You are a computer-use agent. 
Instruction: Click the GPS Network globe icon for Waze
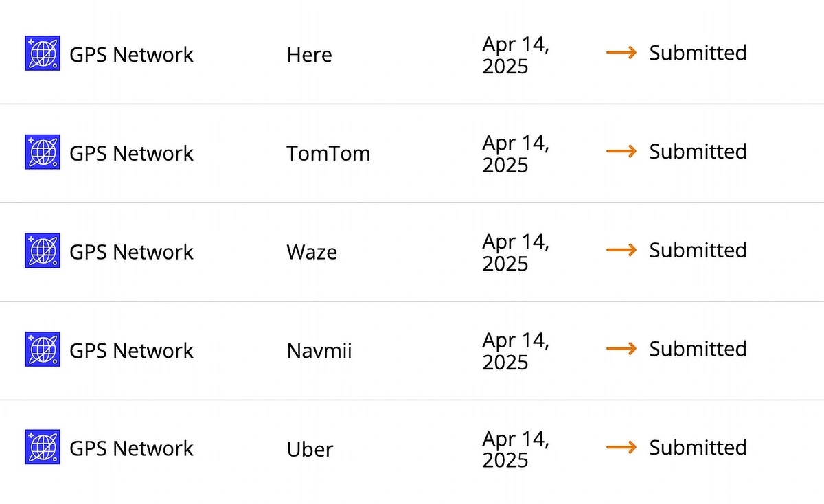[x=43, y=251]
